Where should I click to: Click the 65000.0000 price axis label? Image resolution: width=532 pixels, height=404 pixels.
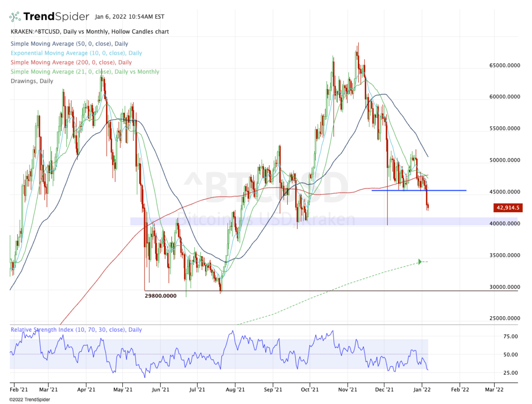[501, 66]
